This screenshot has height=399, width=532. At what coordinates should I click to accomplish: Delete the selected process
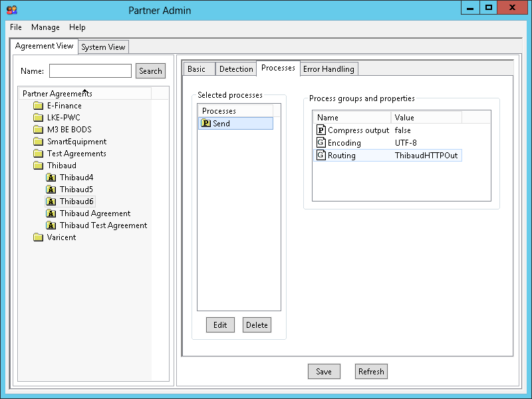click(257, 325)
